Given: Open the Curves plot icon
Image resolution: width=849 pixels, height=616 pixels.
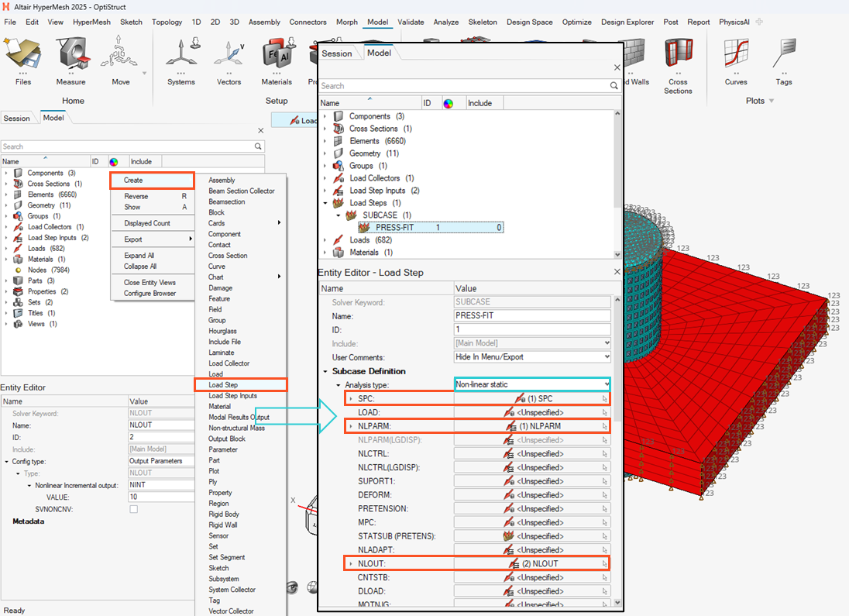Looking at the screenshot, I should pos(736,53).
